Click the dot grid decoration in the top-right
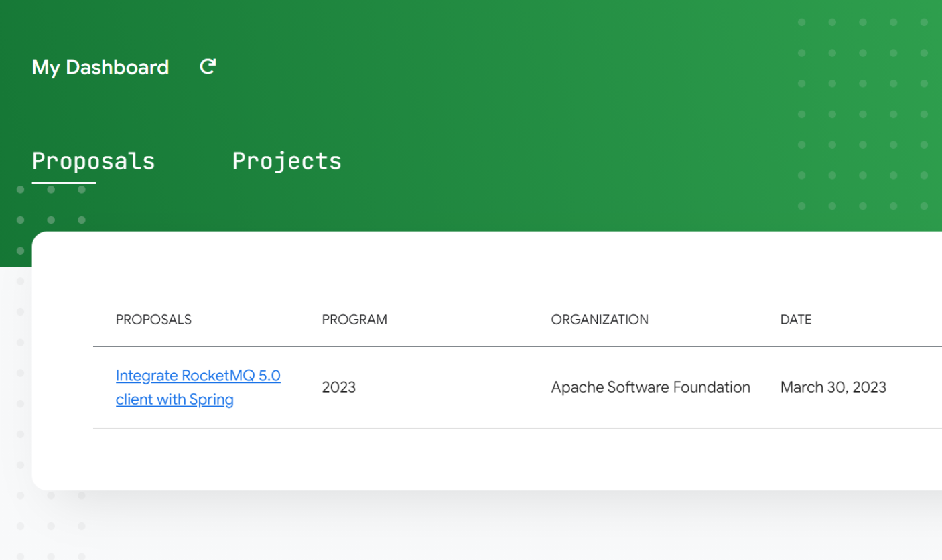Image resolution: width=942 pixels, height=560 pixels. click(863, 114)
